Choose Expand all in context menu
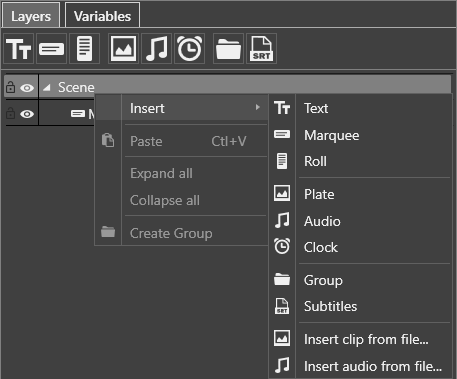 181,173
